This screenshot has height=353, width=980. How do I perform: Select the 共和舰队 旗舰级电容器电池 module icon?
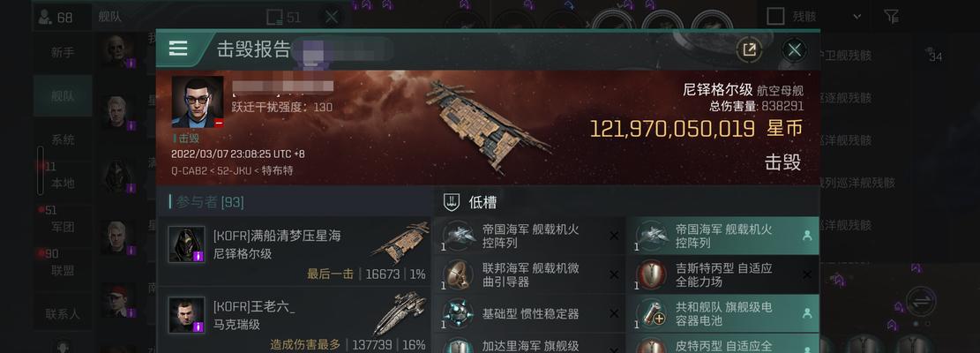point(651,313)
